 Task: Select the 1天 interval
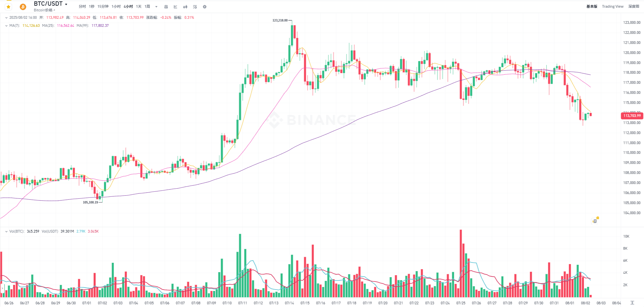(139, 7)
